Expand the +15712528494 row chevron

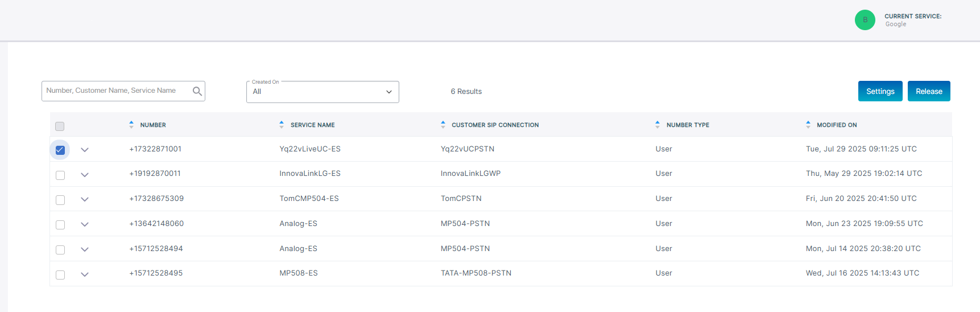[x=85, y=249]
